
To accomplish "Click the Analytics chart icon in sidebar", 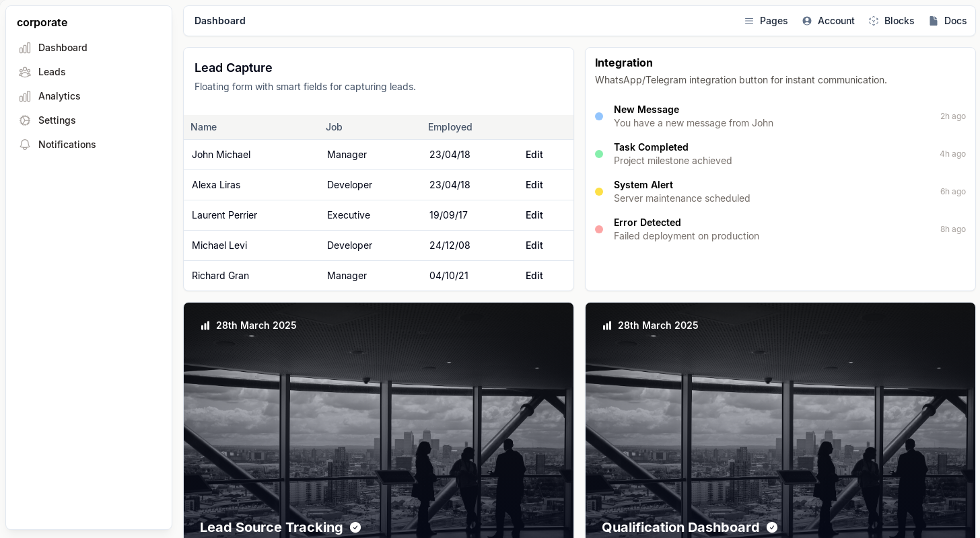I will point(25,96).
